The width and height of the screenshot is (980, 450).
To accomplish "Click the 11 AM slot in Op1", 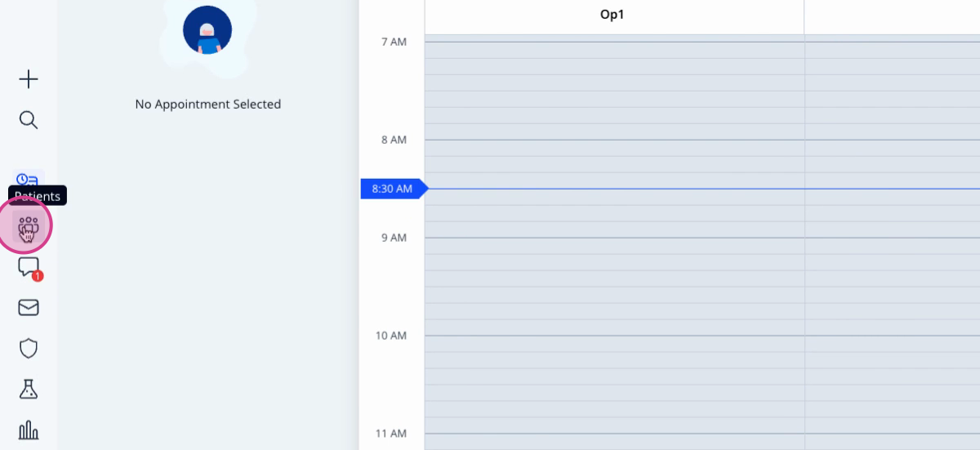I will pos(614,441).
